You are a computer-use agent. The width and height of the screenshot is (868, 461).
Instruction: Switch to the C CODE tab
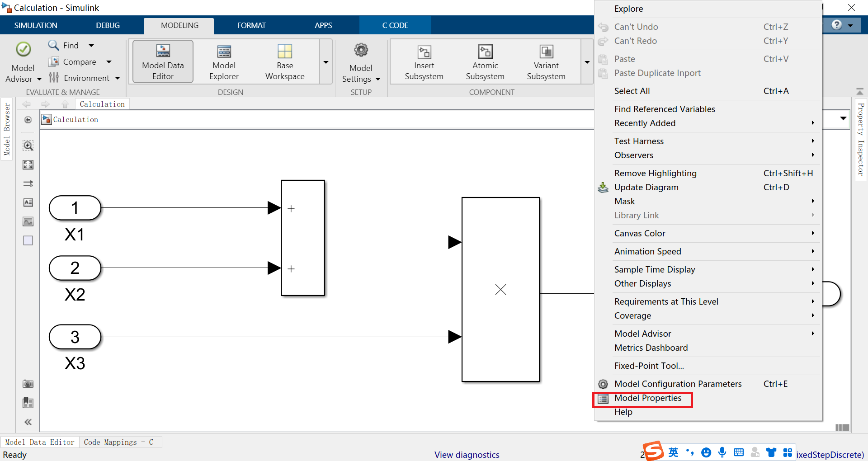[395, 25]
